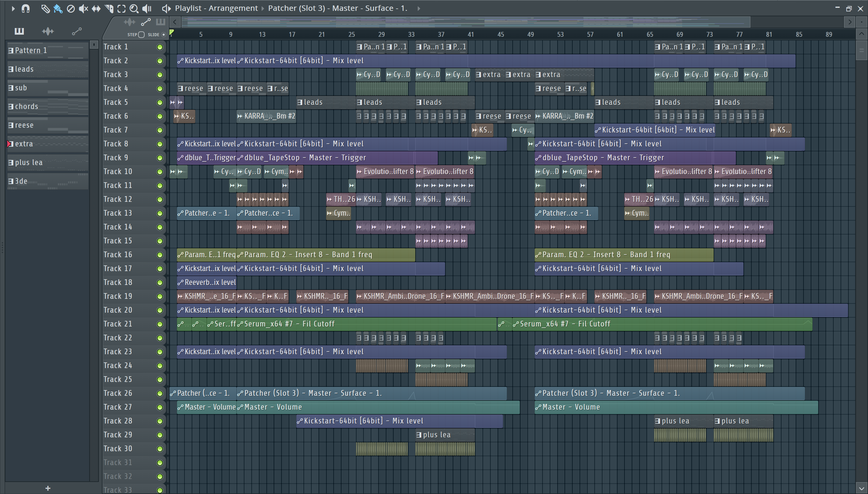Select the Draw pencil tool
Image resolution: width=868 pixels, height=494 pixels.
coord(45,8)
